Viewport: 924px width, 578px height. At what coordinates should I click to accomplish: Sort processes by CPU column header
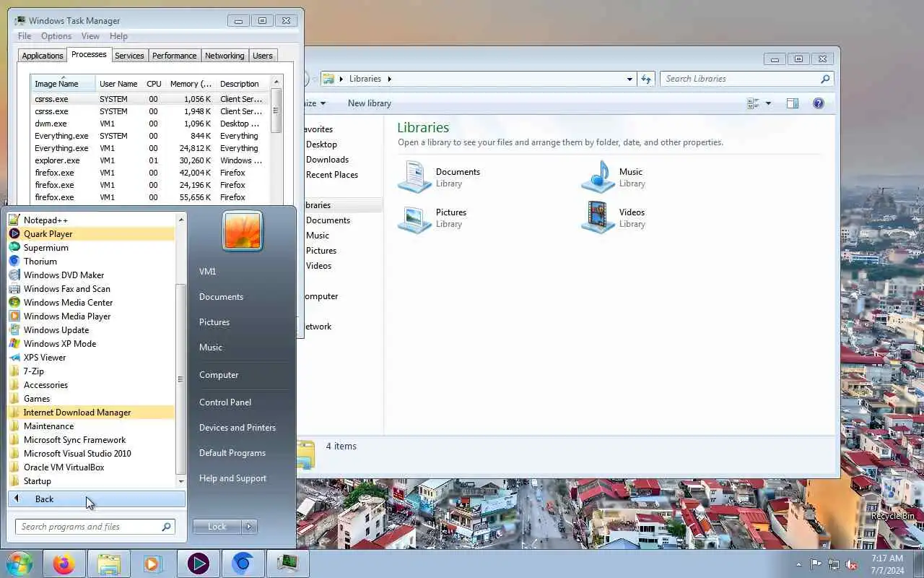click(154, 84)
